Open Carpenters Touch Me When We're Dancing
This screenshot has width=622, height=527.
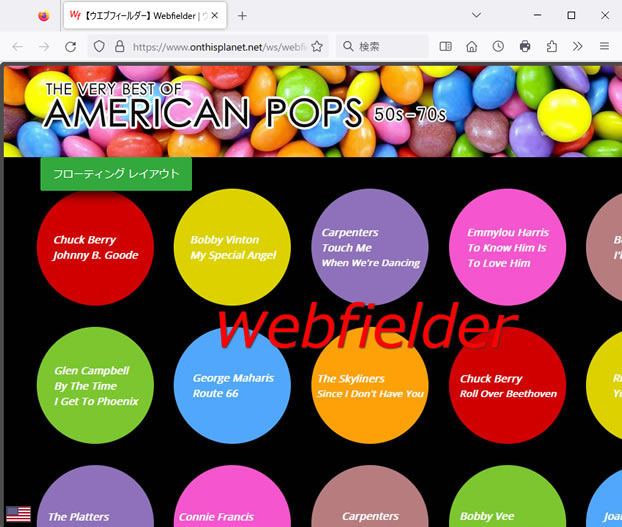370,247
